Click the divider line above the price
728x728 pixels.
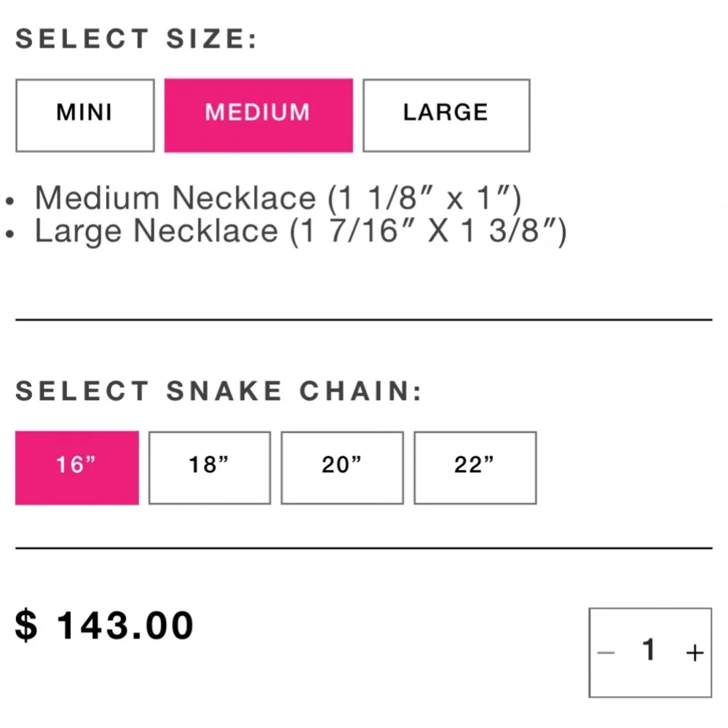click(x=363, y=547)
